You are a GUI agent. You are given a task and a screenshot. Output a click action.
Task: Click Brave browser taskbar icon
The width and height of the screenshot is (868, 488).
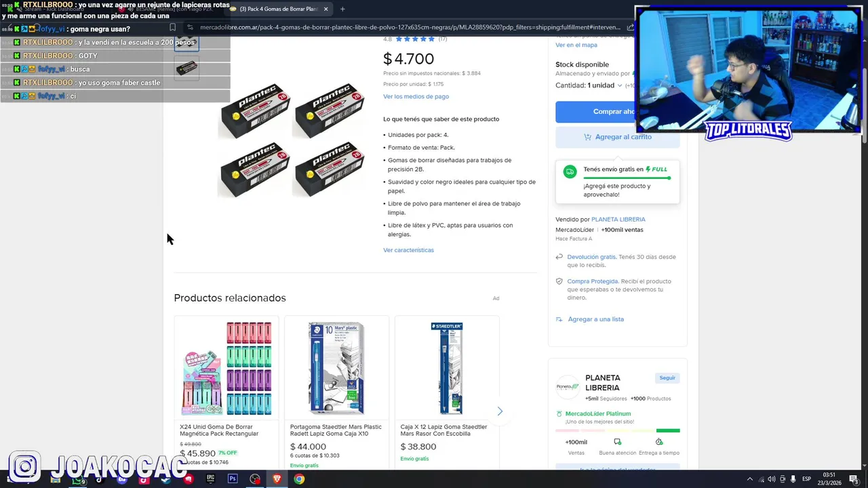coord(277,479)
